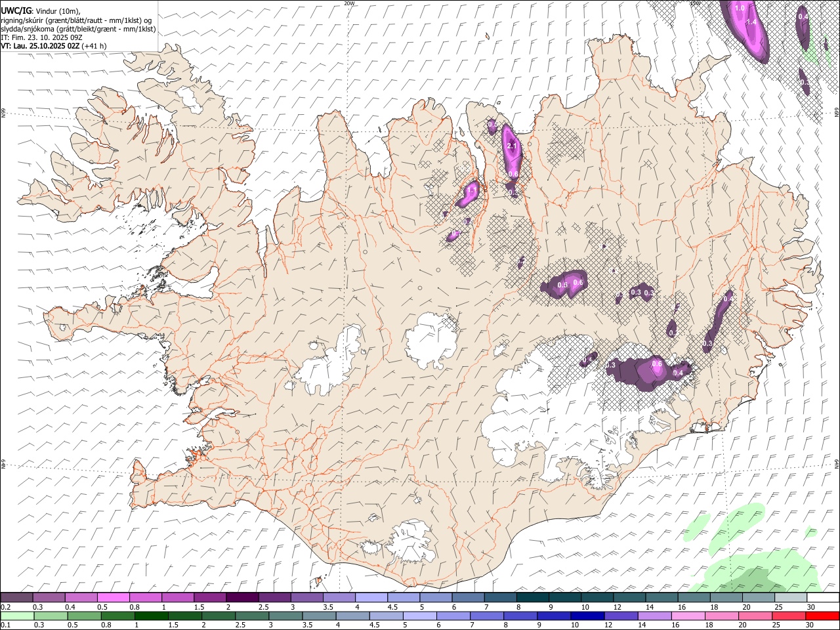This screenshot has width=840, height=630.
Task: Click the '1.0' snowfall value offshore
Action: tap(740, 8)
